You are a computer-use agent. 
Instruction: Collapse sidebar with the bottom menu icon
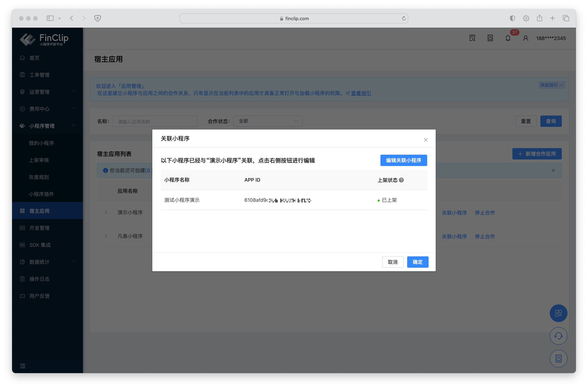pyautogui.click(x=23, y=366)
